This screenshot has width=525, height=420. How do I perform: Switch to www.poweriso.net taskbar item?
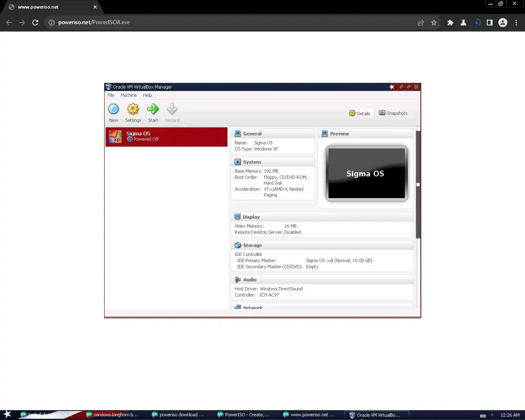click(310, 415)
